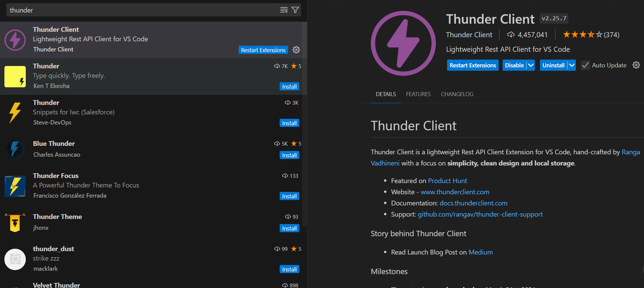Open the www.thunderclient.com link
Viewport: 644px width, 288px height.
(455, 192)
